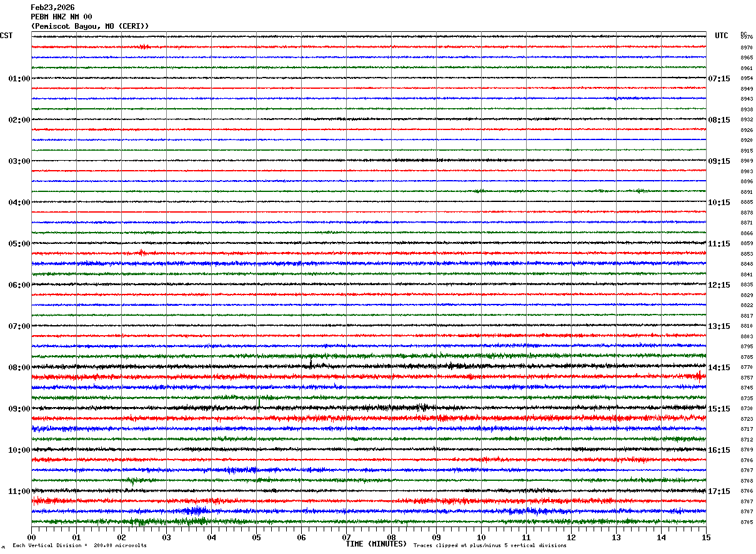Click minute tick label "00" on time axis
This screenshot has width=756, height=554.
[31, 537]
